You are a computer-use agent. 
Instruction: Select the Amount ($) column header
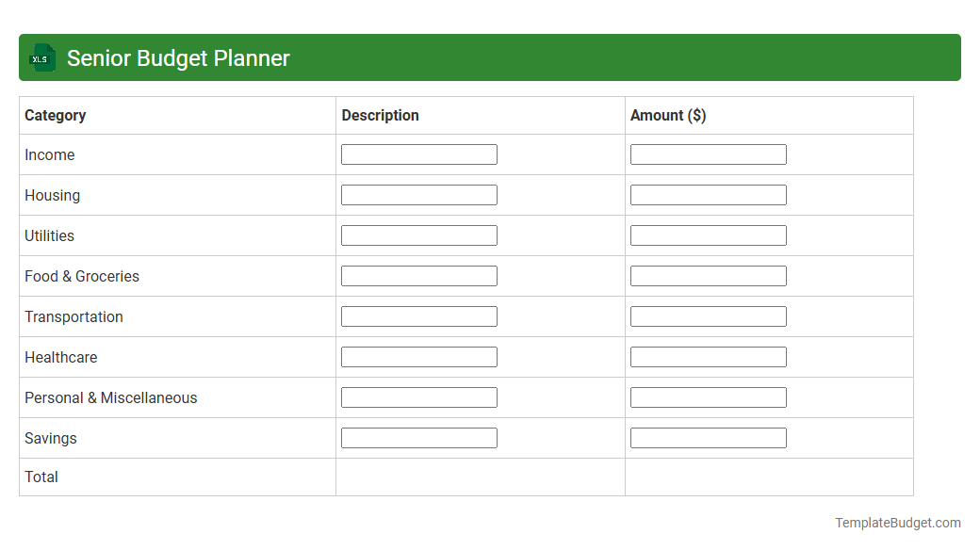coord(668,115)
